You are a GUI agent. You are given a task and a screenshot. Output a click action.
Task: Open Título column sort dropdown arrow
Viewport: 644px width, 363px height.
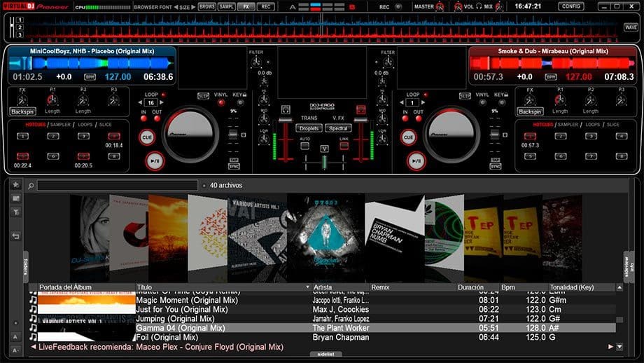pos(307,287)
